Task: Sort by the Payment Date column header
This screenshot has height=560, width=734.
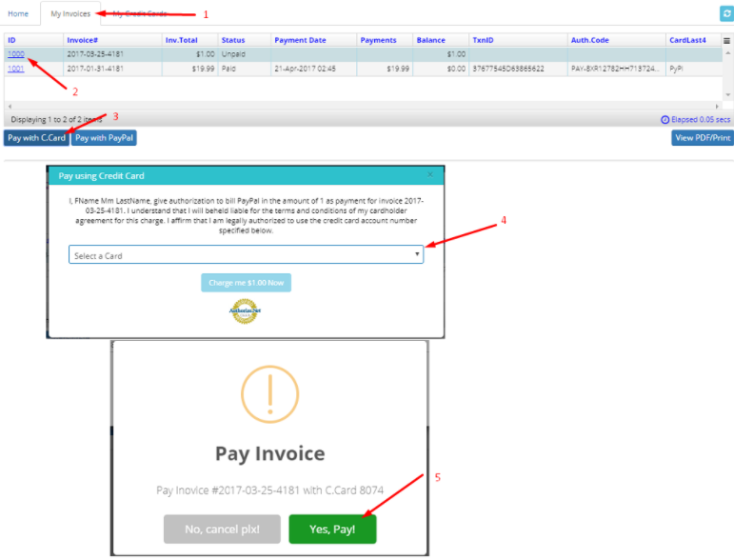Action: pos(300,40)
